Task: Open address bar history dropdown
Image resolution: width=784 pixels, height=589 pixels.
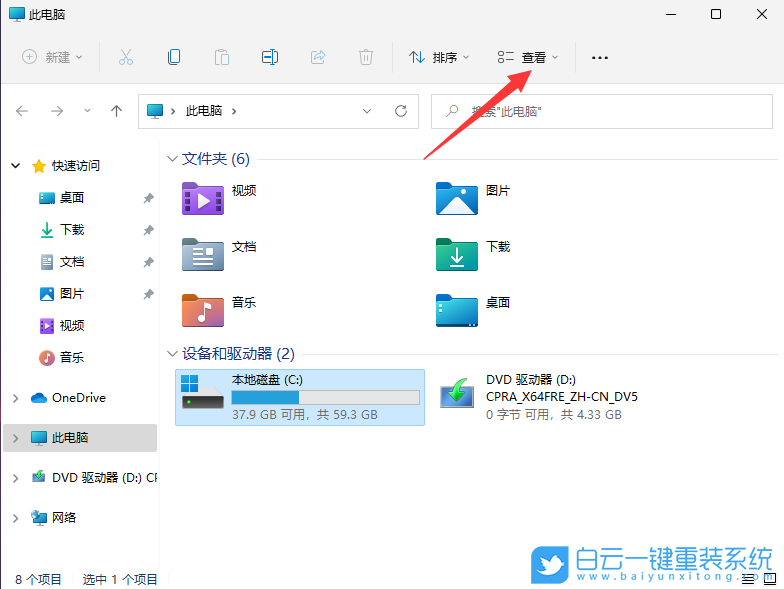Action: pos(367,111)
